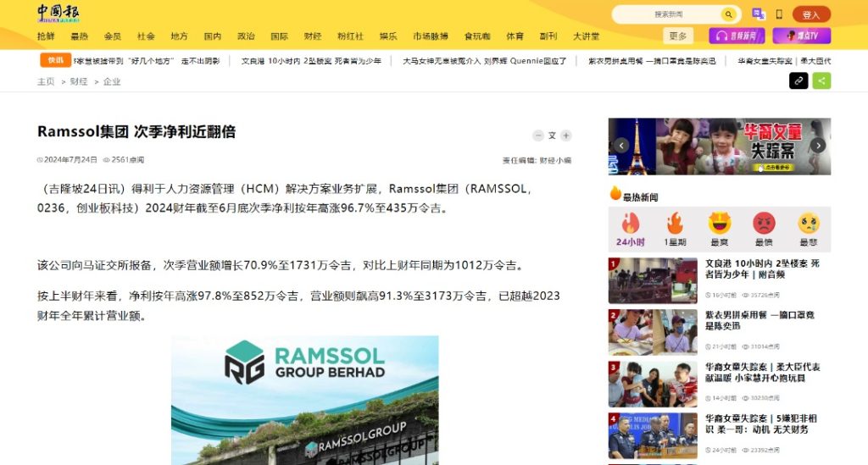Screen dimensions: 868x465
Task: Open the language translate icon
Action: (x=758, y=14)
